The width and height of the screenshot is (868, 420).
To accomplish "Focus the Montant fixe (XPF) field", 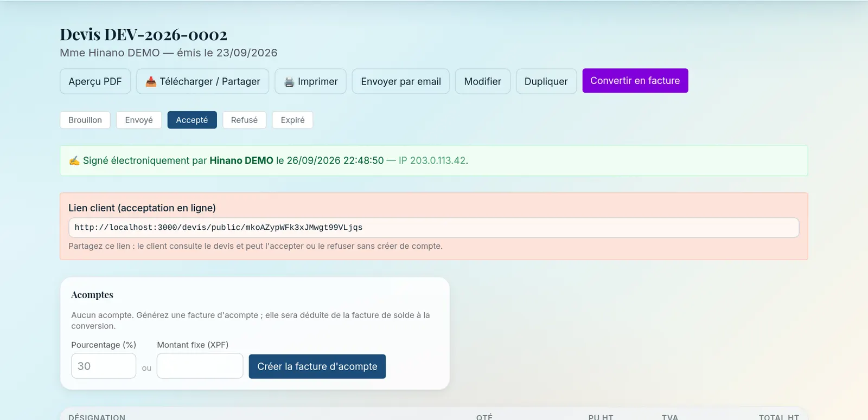I will tap(200, 366).
